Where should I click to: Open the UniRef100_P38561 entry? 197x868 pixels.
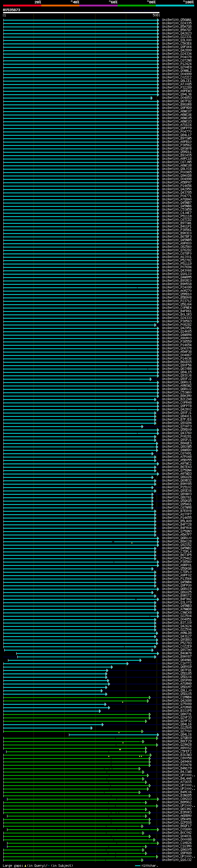177,230
